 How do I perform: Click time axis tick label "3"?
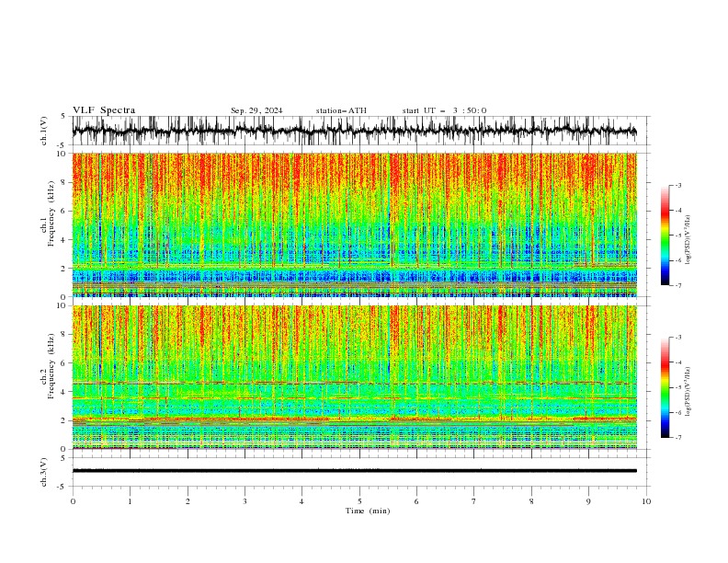(245, 501)
